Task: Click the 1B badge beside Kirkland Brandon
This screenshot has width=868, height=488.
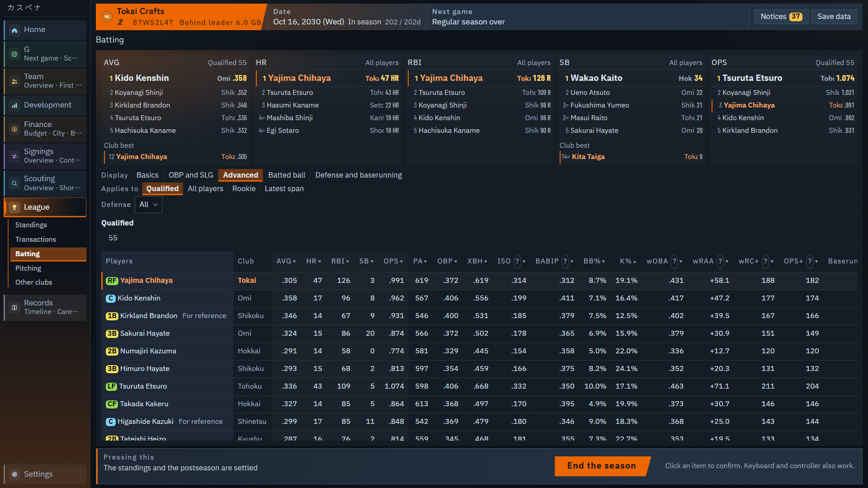Action: pyautogui.click(x=112, y=316)
